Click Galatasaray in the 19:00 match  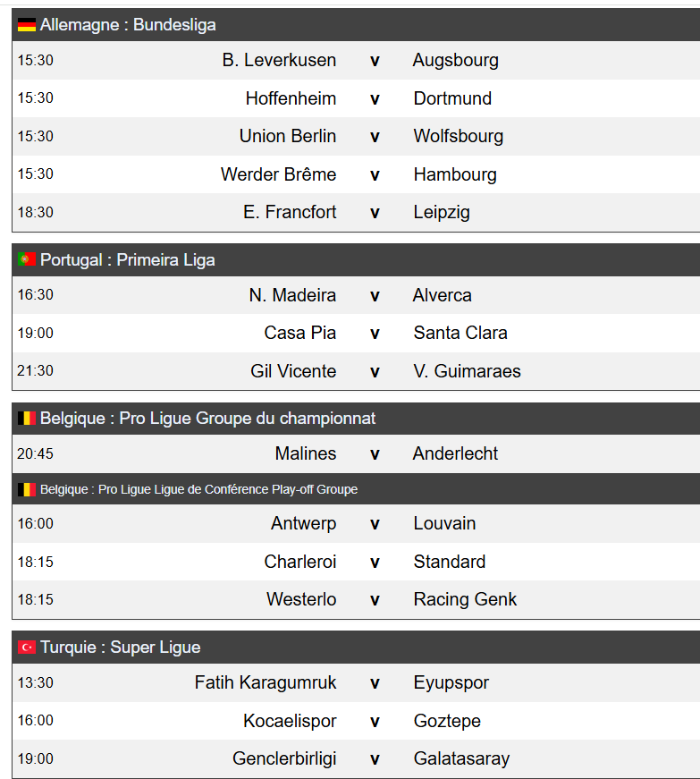click(x=461, y=758)
